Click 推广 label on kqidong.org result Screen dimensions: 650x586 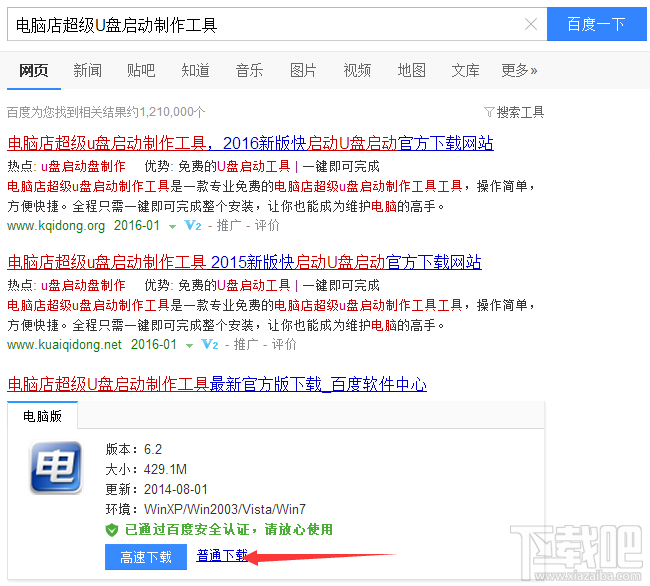tap(229, 225)
